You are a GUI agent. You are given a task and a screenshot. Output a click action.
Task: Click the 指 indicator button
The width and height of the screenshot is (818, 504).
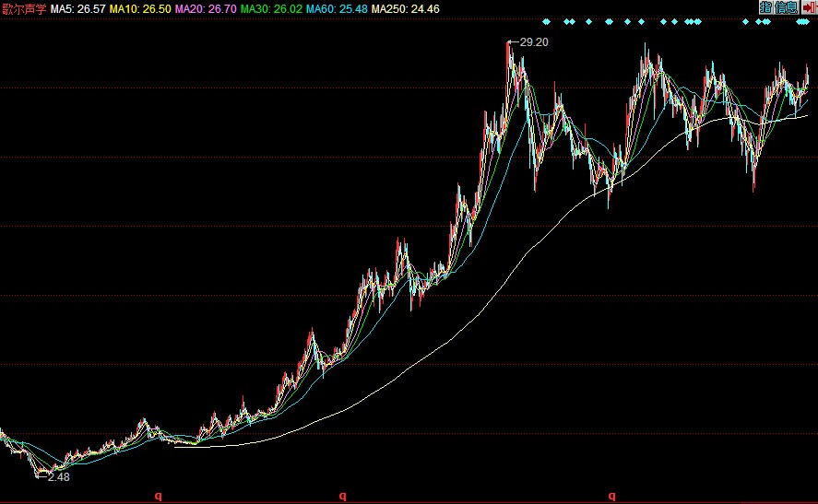(x=765, y=7)
